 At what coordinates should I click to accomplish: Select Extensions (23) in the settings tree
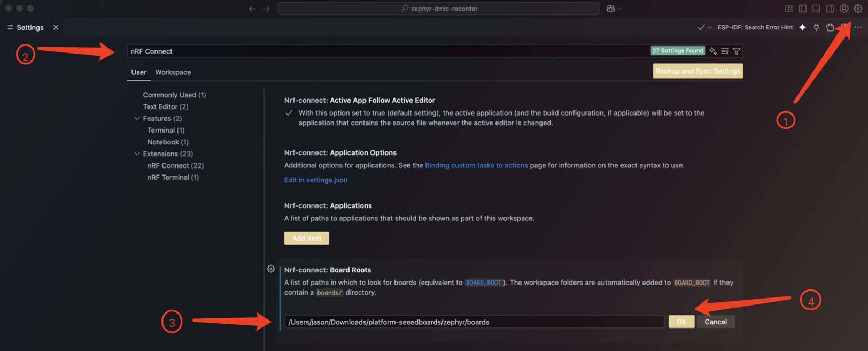pyautogui.click(x=168, y=154)
